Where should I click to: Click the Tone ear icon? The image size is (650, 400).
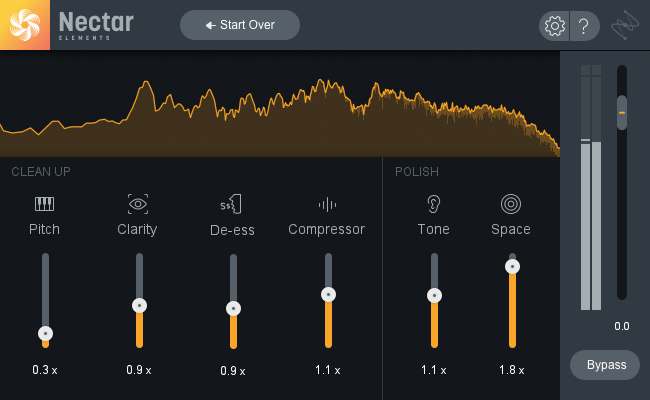(x=434, y=204)
